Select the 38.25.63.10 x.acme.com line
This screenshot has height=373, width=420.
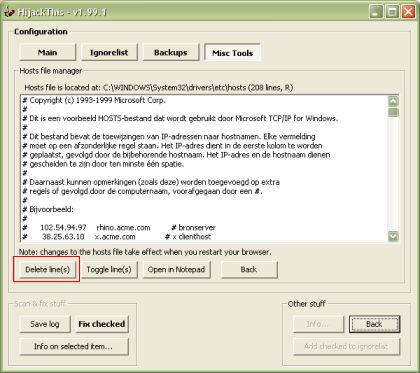coord(204,237)
